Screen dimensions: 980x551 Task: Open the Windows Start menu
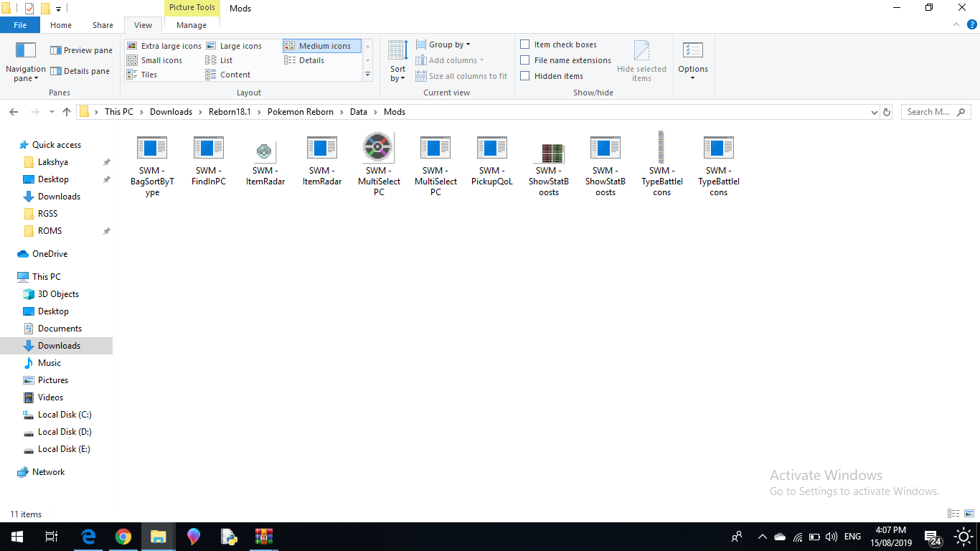click(17, 537)
